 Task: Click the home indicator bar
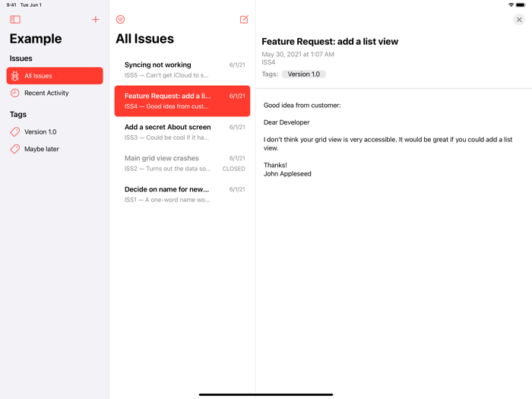tap(266, 394)
